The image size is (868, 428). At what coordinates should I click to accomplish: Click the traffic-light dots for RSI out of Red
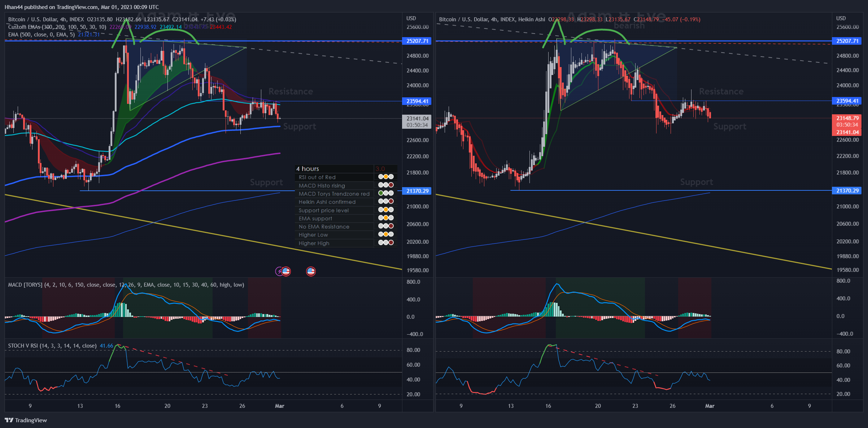[386, 177]
